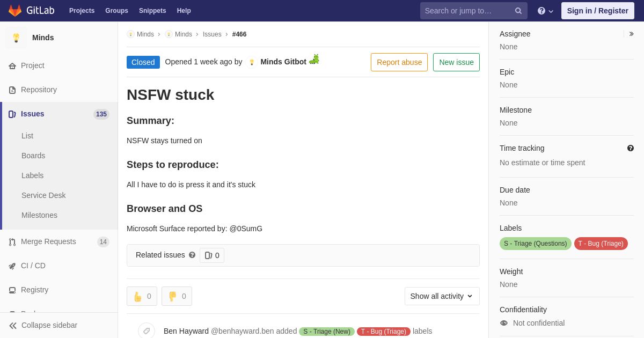644x338 pixels.
Task: Click the Registry disk icon
Action: tap(12, 290)
